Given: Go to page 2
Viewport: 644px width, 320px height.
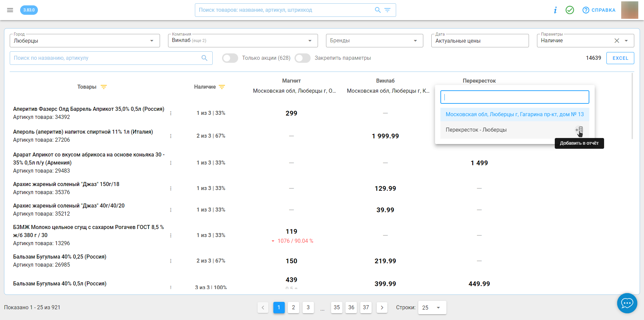Looking at the screenshot, I should (293, 308).
